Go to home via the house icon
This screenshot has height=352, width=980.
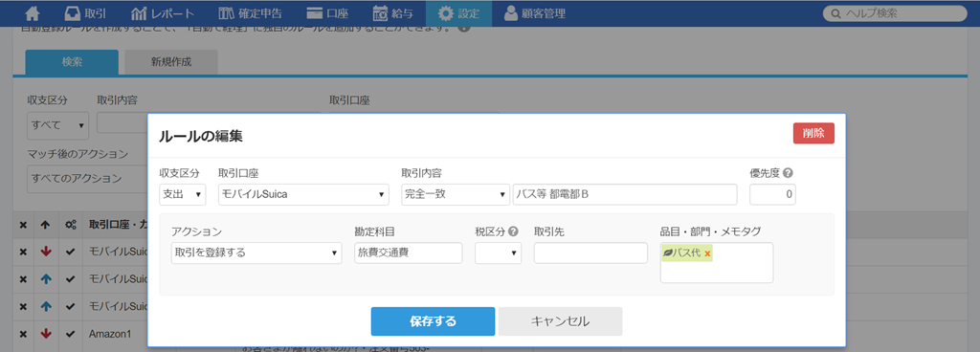point(32,13)
